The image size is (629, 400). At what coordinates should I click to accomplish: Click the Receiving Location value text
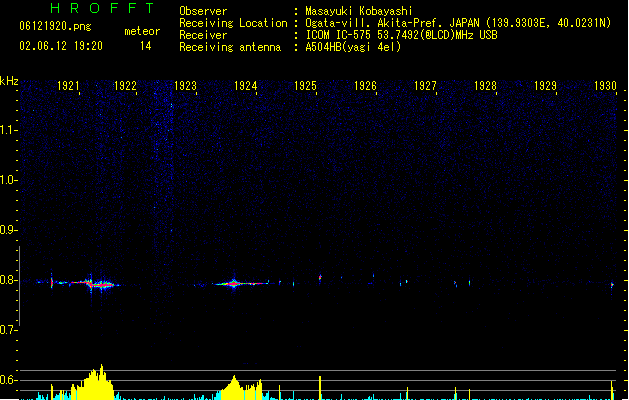coord(458,23)
